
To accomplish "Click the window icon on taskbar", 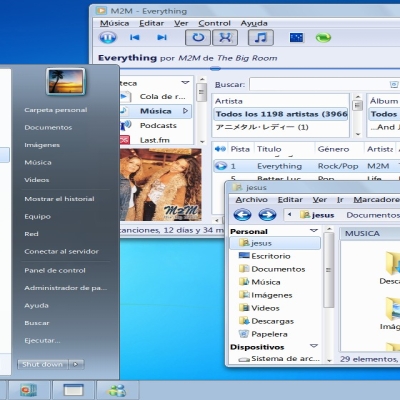I will (73, 390).
